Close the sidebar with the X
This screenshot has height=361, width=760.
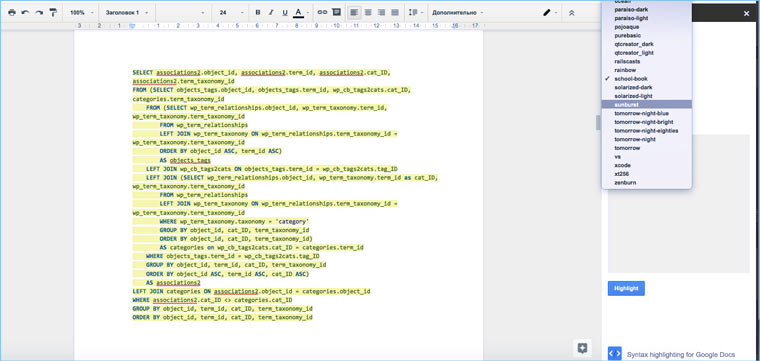(x=746, y=14)
